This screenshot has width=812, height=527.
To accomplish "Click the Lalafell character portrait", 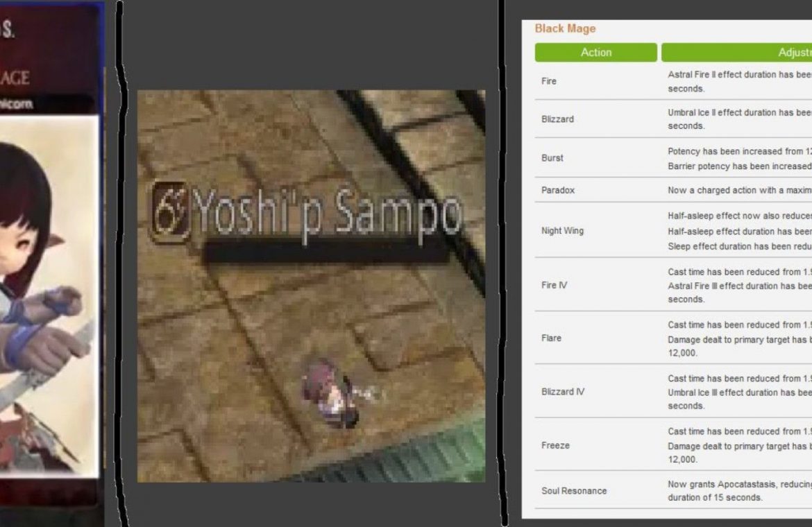I will click(48, 295).
